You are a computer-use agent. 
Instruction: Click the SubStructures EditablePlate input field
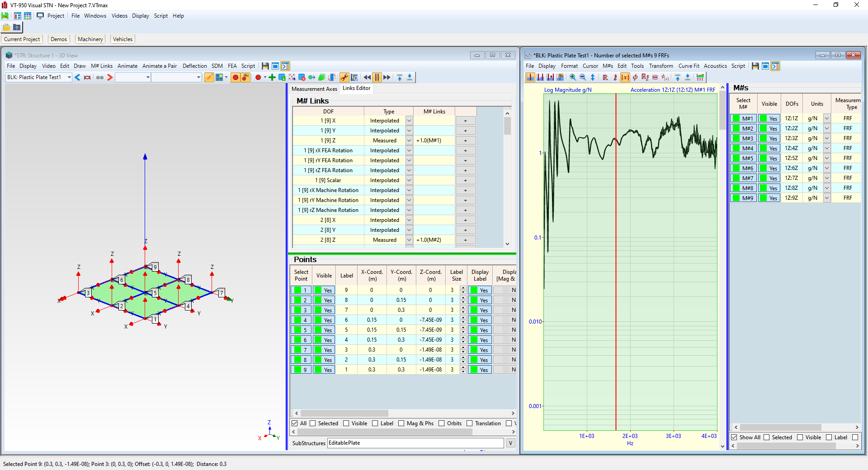[x=415, y=443]
